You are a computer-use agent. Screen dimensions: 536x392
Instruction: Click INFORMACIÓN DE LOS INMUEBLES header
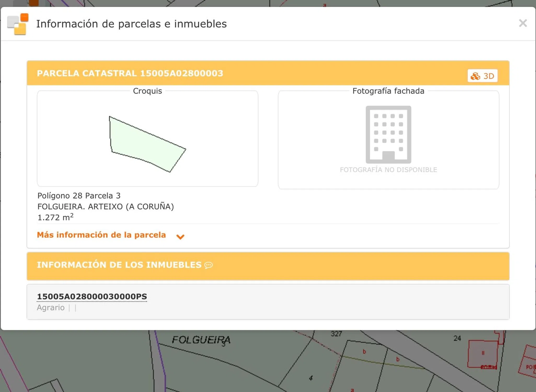point(119,265)
